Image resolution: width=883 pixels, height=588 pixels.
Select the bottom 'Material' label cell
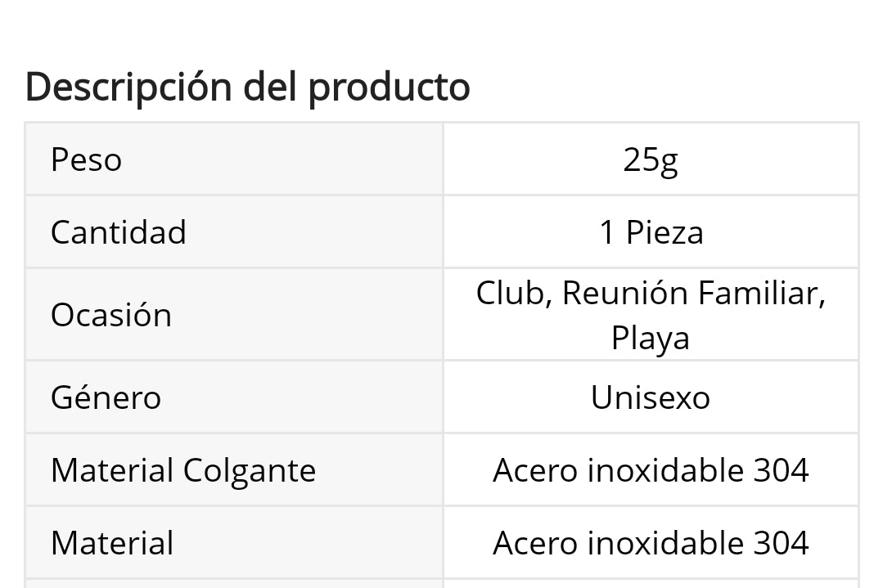pyautogui.click(x=234, y=542)
